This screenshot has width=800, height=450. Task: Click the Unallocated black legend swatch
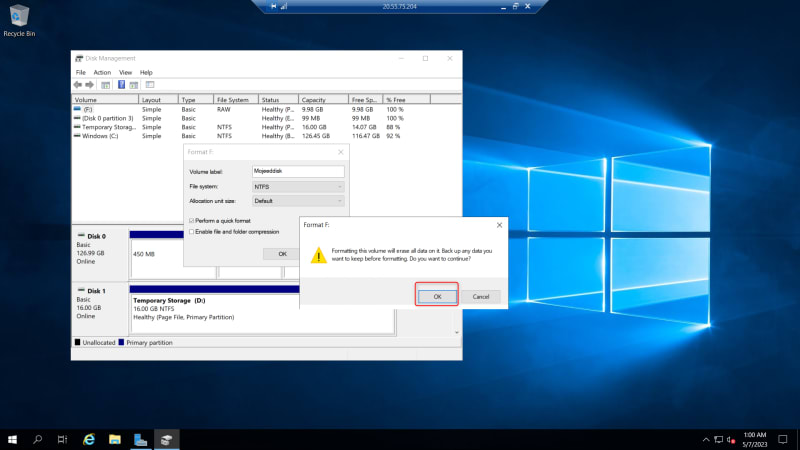click(78, 342)
